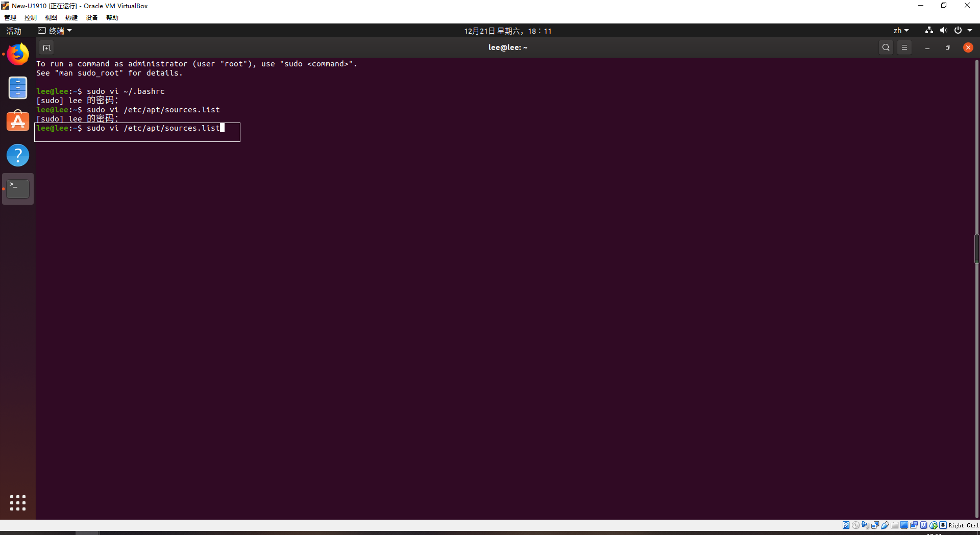Image resolution: width=980 pixels, height=535 pixels.
Task: Open the date and time calendar
Action: point(507,31)
